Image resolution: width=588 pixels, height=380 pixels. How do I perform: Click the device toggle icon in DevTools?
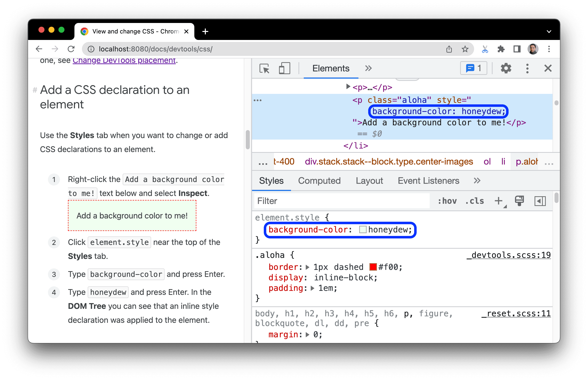click(281, 68)
